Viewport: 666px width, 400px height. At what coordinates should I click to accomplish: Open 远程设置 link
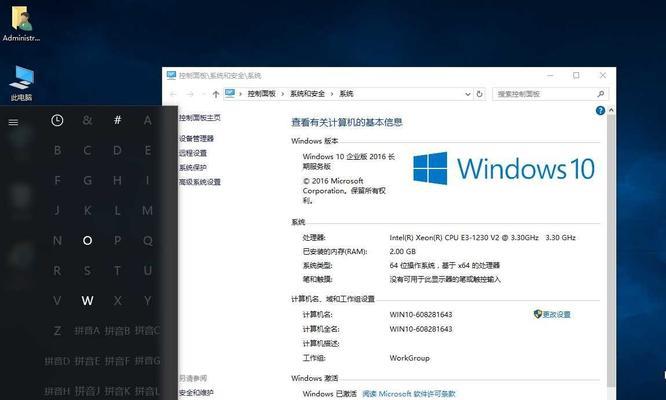[193, 153]
